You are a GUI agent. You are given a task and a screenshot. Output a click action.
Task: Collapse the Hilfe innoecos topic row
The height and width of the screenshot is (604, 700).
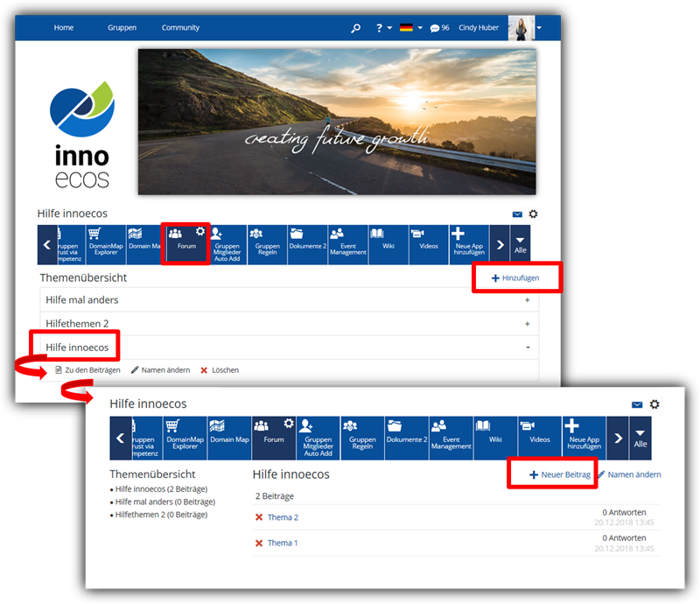pos(527,348)
